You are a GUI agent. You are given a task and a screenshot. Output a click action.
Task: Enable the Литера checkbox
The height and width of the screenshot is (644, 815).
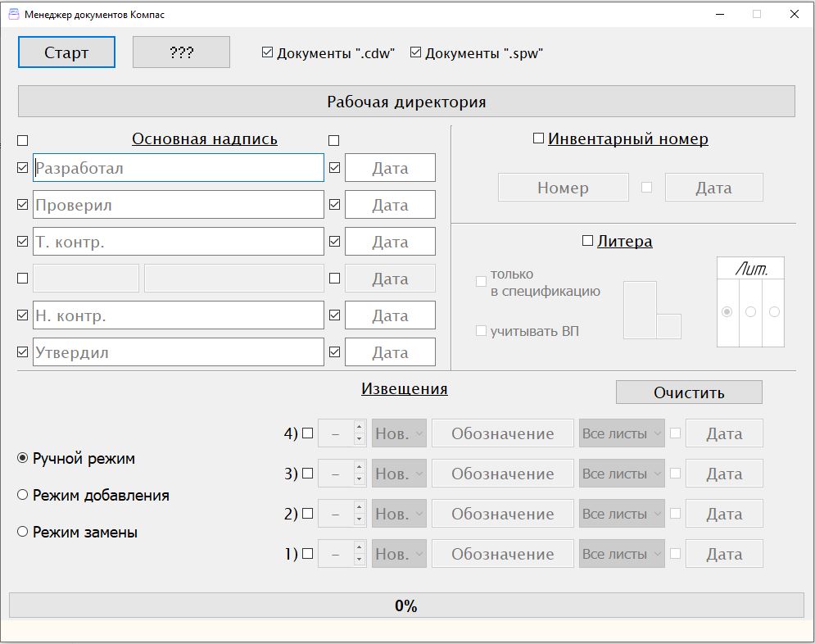coord(587,240)
